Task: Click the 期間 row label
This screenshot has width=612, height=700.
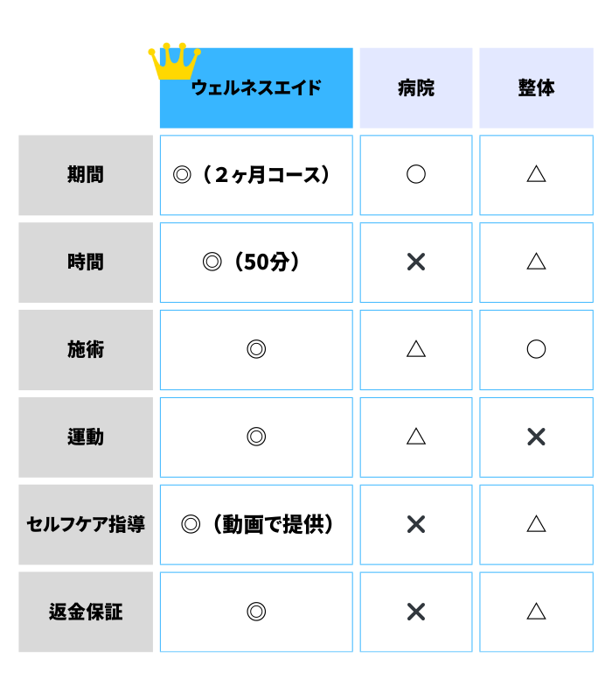Action: tap(86, 175)
